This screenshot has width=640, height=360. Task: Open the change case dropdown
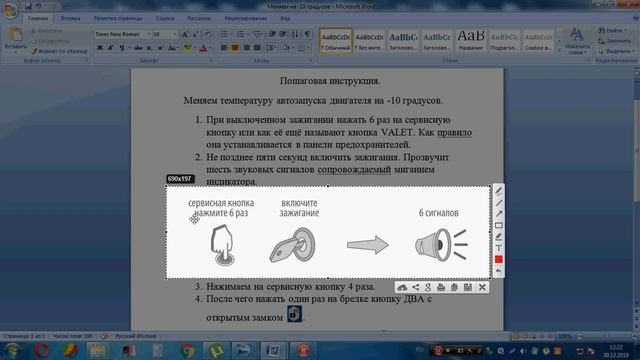tap(172, 48)
